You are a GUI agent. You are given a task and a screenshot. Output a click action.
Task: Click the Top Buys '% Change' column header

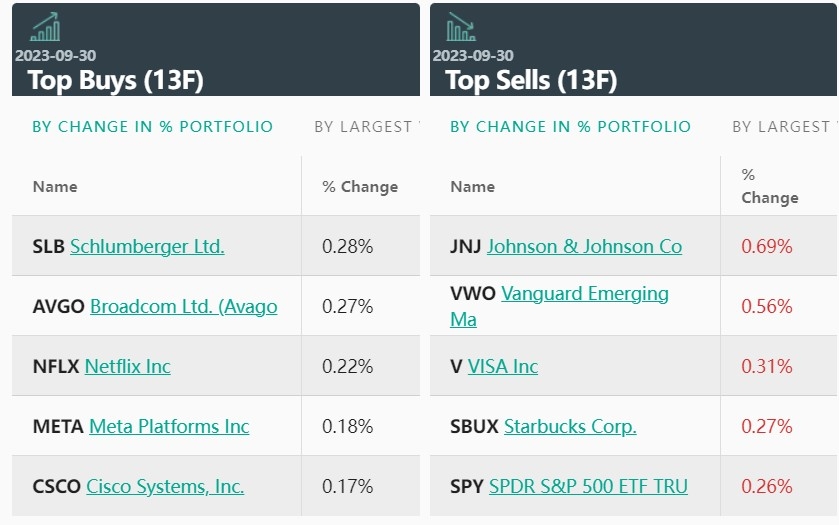pyautogui.click(x=360, y=187)
